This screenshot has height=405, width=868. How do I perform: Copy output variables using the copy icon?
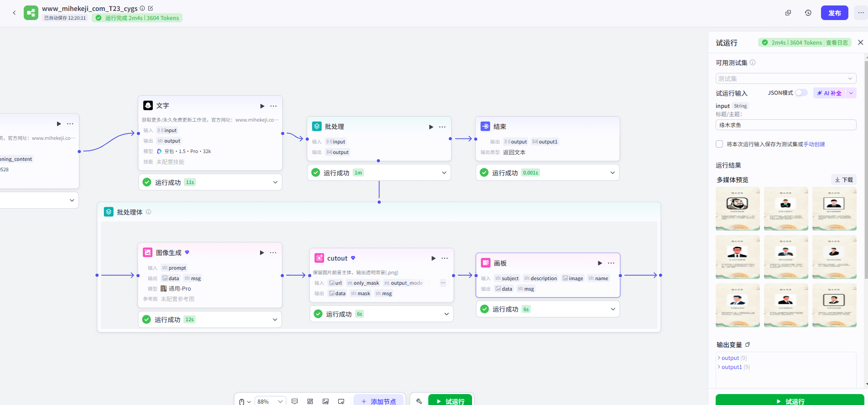(748, 345)
